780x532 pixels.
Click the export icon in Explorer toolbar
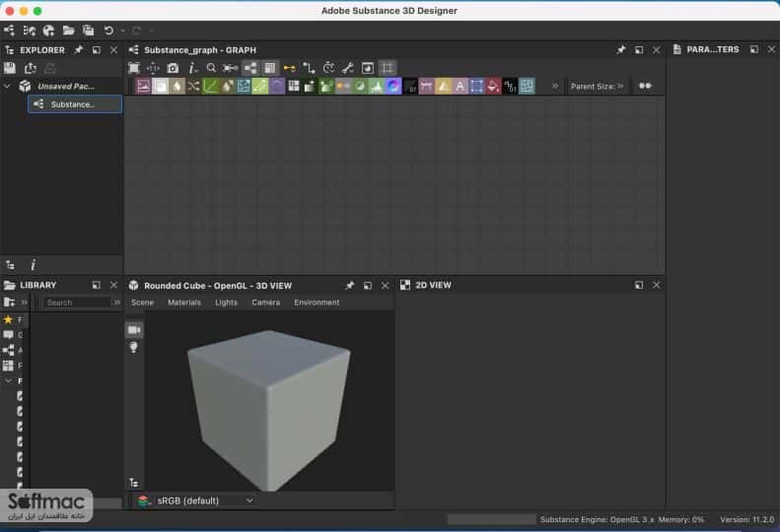[x=30, y=68]
